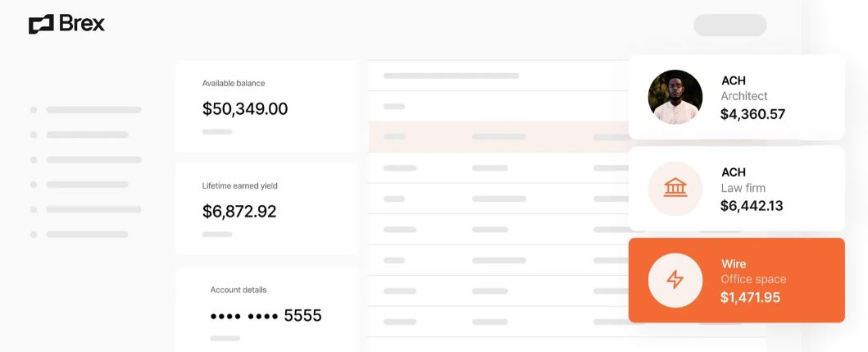Click the Account details card
This screenshot has width=868, height=352.
(266, 309)
